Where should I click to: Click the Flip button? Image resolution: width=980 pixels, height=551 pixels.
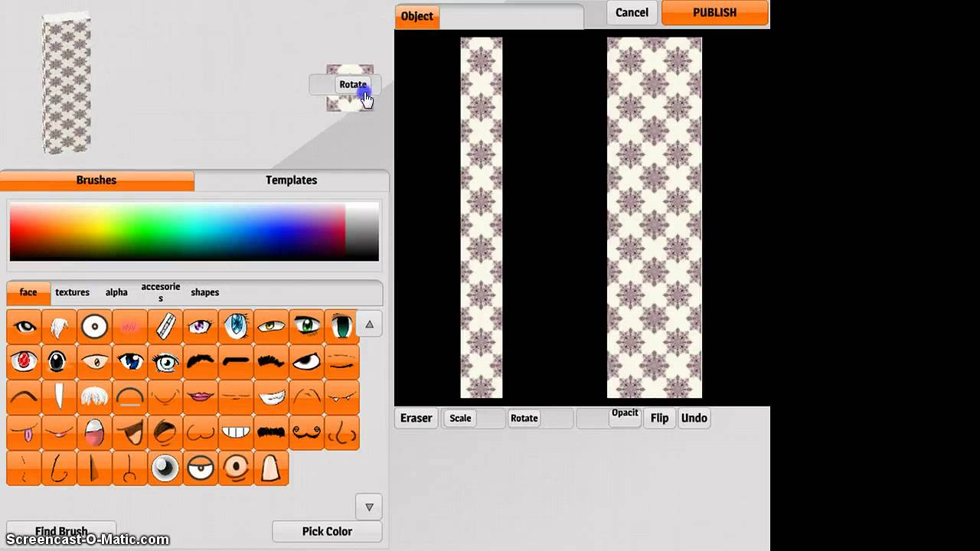[x=659, y=418]
